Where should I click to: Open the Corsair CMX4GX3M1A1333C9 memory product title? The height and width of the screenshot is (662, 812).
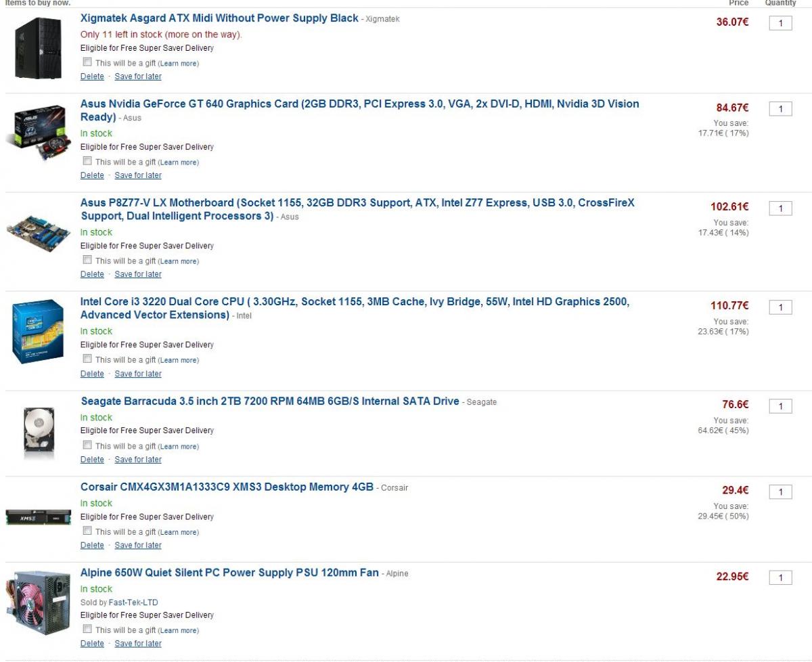pos(227,487)
